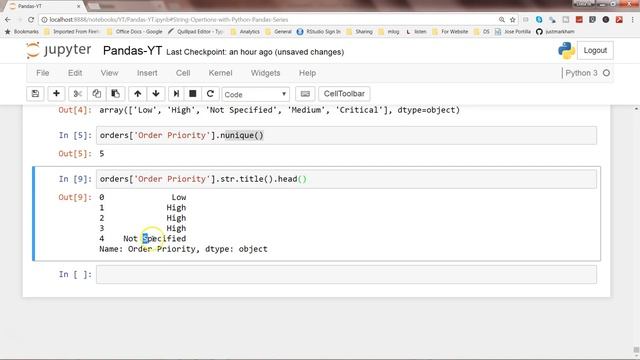Bookmark this page with star icon

tap(513, 20)
